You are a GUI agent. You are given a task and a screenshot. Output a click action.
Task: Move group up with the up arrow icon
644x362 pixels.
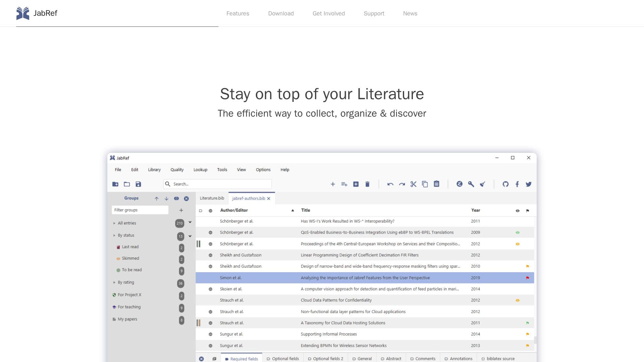pos(156,198)
